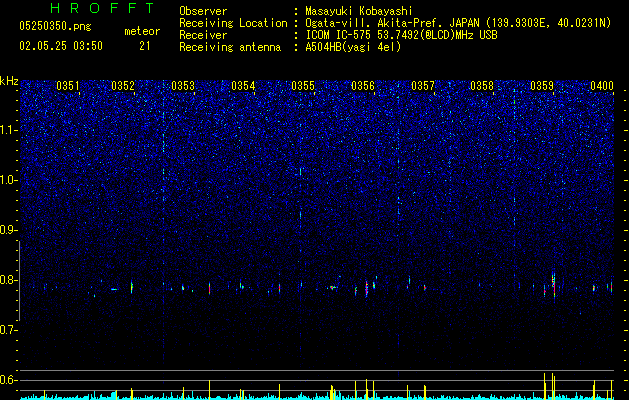Click the meteor echo cluster at 0356
The image size is (629, 400).
click(x=366, y=288)
